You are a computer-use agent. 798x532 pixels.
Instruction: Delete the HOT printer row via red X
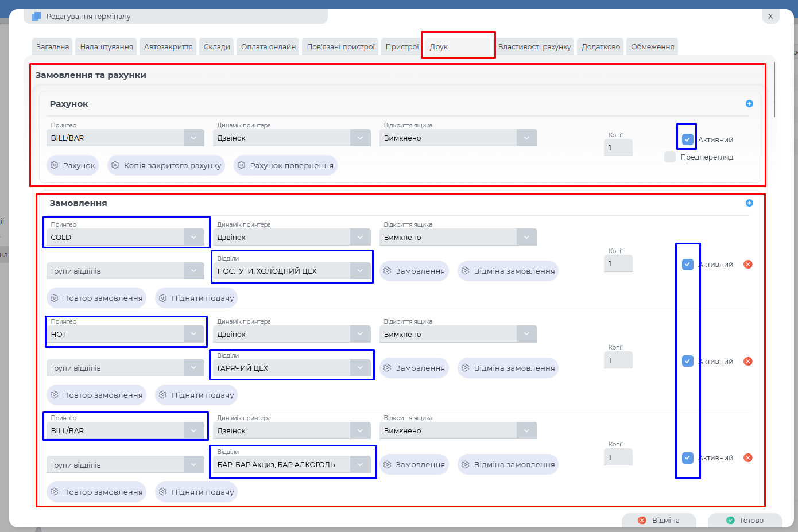coord(747,362)
